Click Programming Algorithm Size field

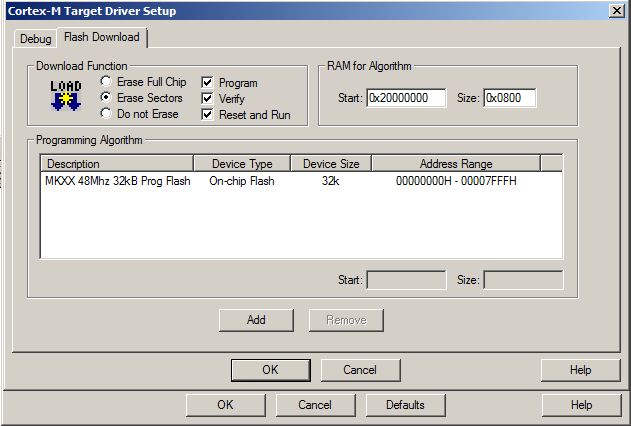[523, 280]
